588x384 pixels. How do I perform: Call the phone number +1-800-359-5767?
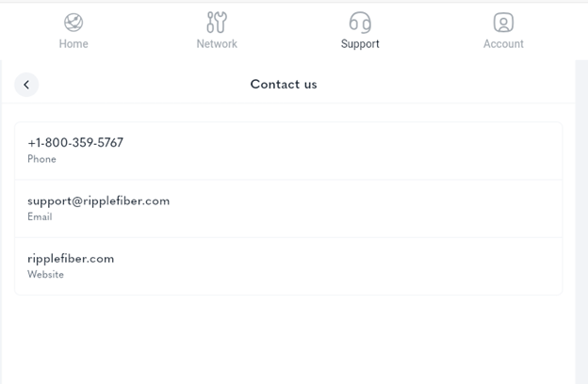75,143
